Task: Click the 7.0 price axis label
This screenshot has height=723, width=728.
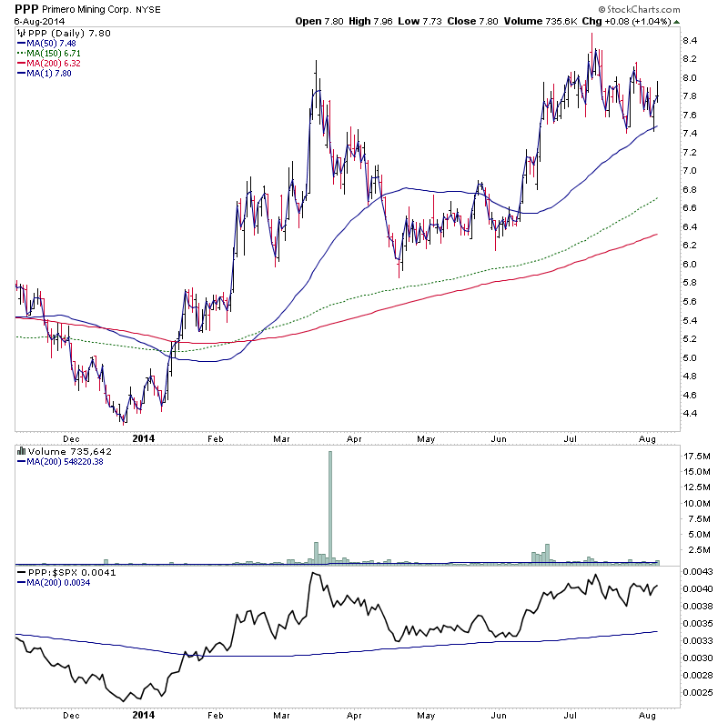Action: coord(690,171)
